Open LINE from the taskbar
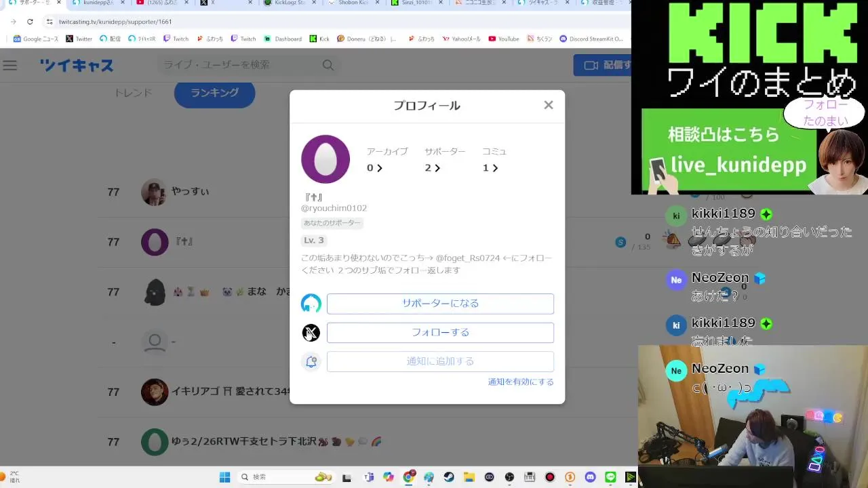 pyautogui.click(x=610, y=477)
